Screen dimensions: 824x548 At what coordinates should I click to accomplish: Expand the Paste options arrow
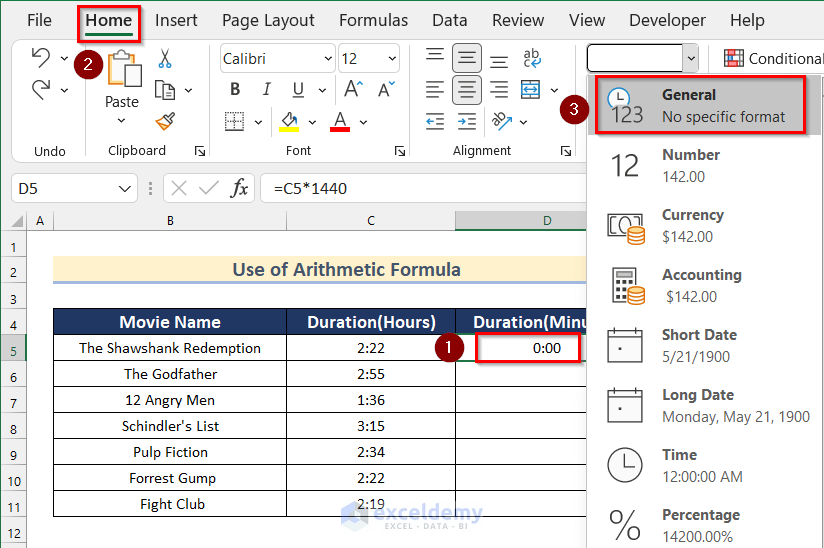click(121, 121)
